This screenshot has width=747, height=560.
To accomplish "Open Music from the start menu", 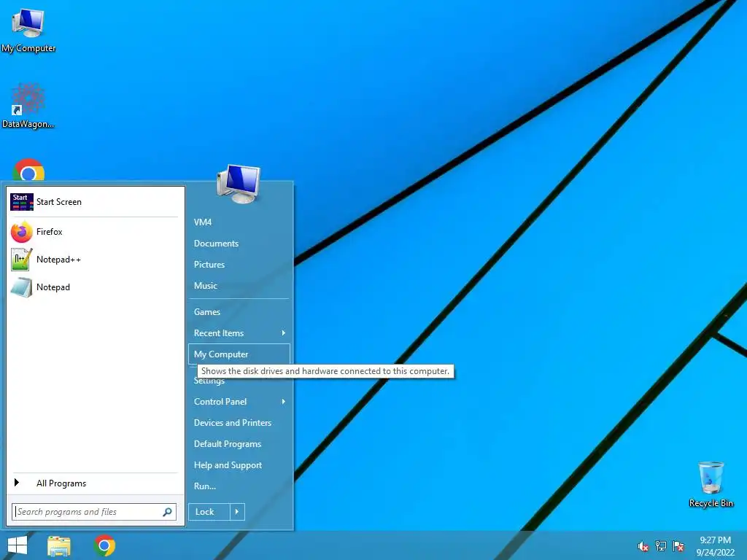I will pos(239,286).
